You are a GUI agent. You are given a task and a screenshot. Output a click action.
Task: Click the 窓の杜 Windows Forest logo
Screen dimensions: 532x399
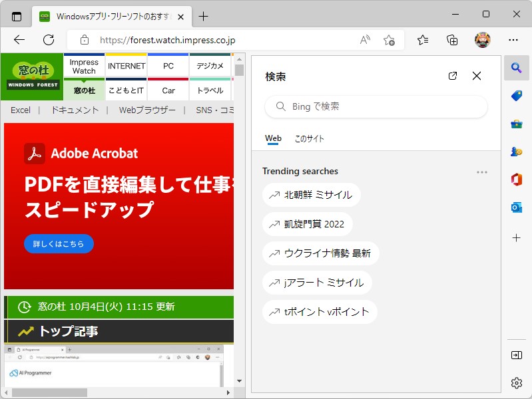point(33,76)
